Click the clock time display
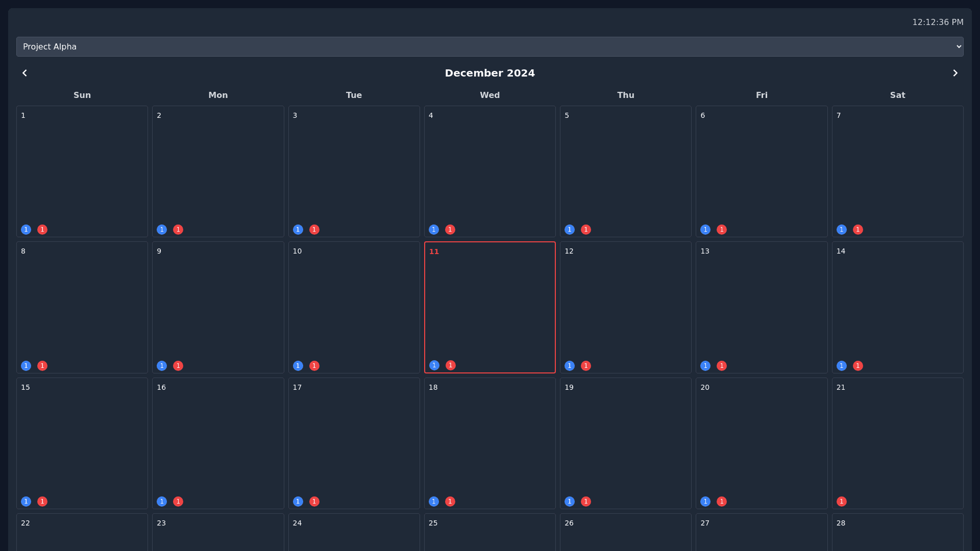This screenshot has width=980, height=551. click(x=937, y=22)
